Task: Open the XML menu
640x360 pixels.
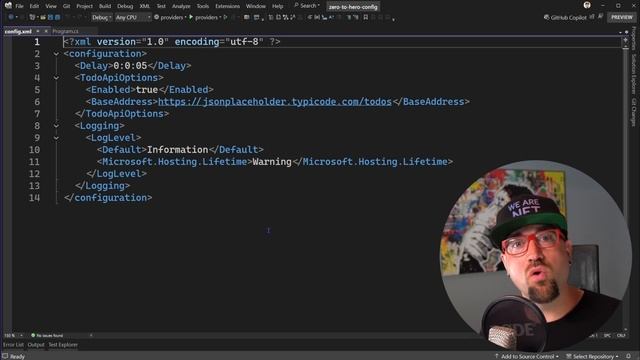Action: [144, 6]
